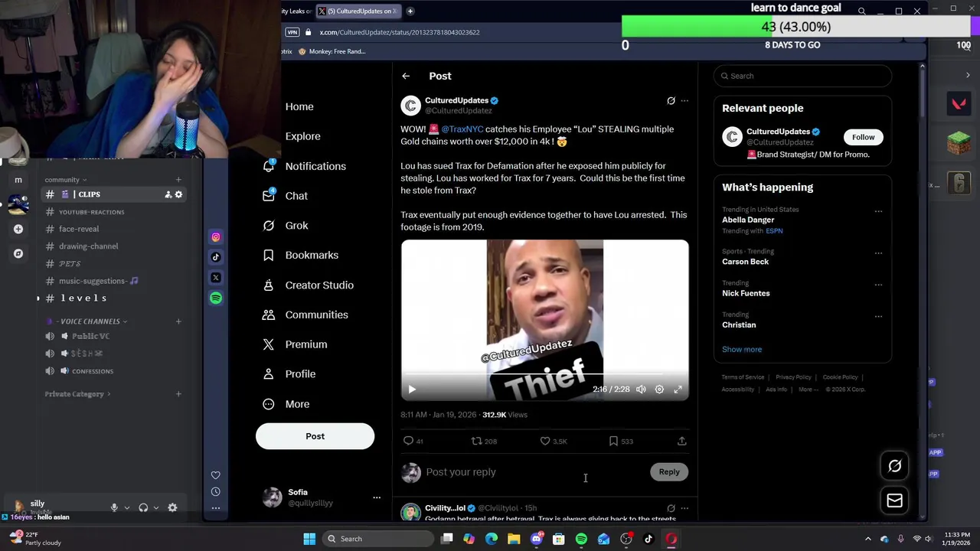
Task: Open Communities in the X sidebar
Action: pyautogui.click(x=315, y=315)
